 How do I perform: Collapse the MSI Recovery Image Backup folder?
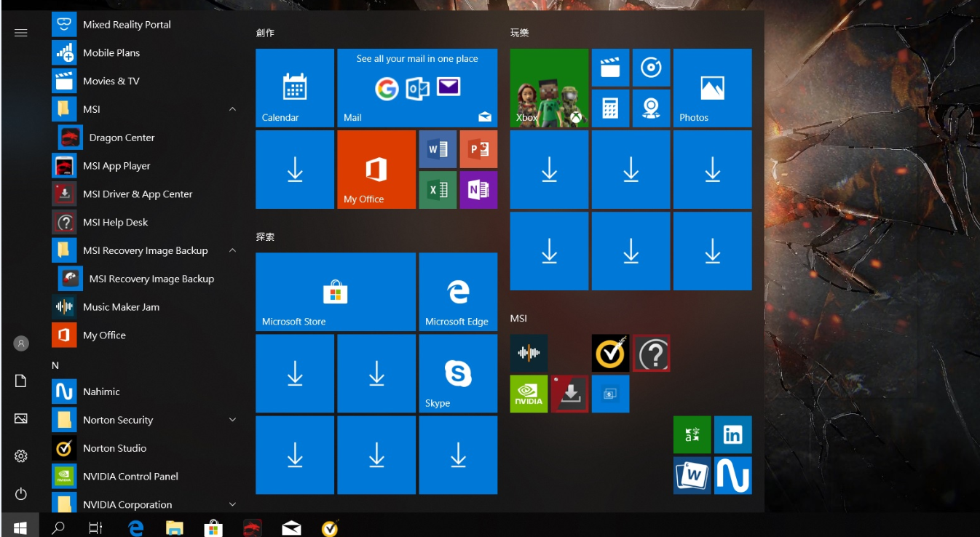[x=232, y=250]
